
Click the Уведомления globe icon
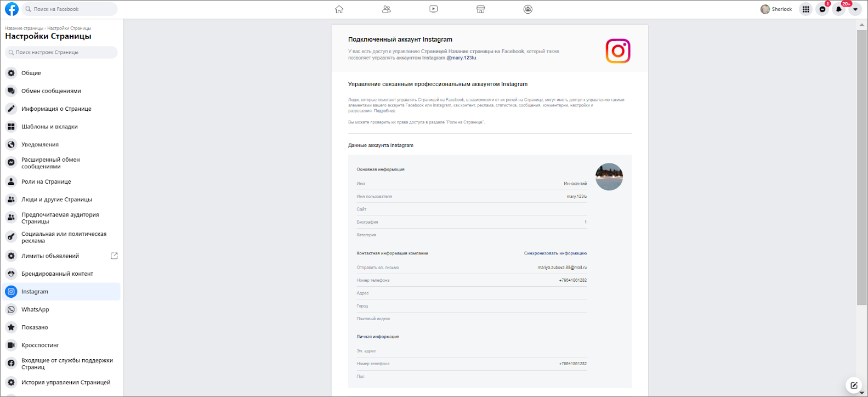[x=11, y=145]
